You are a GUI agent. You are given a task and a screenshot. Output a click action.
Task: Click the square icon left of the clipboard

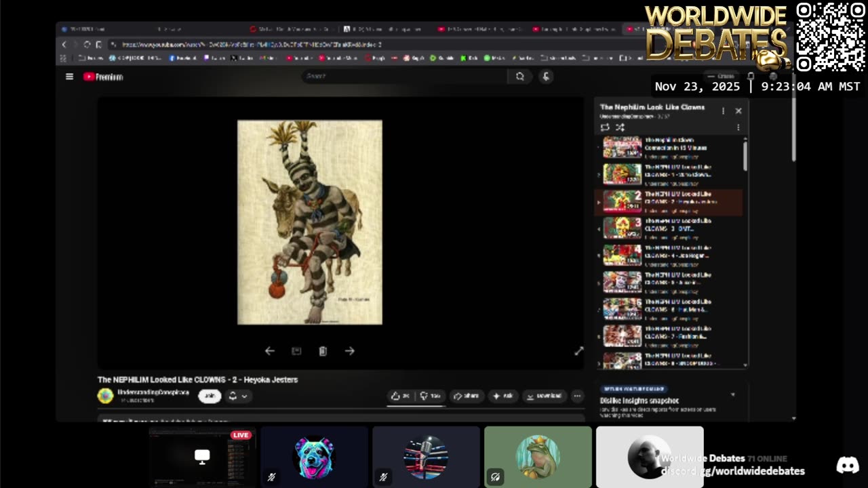pyautogui.click(x=296, y=351)
